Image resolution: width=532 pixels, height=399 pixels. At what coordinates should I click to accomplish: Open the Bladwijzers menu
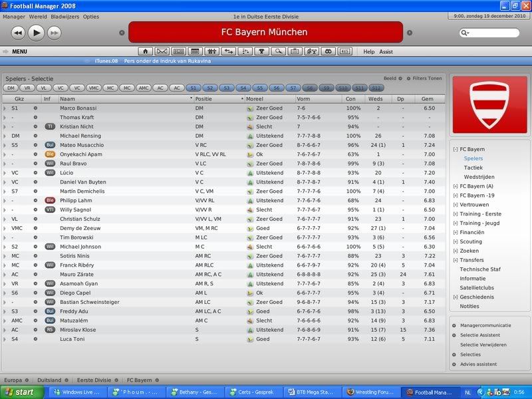65,17
